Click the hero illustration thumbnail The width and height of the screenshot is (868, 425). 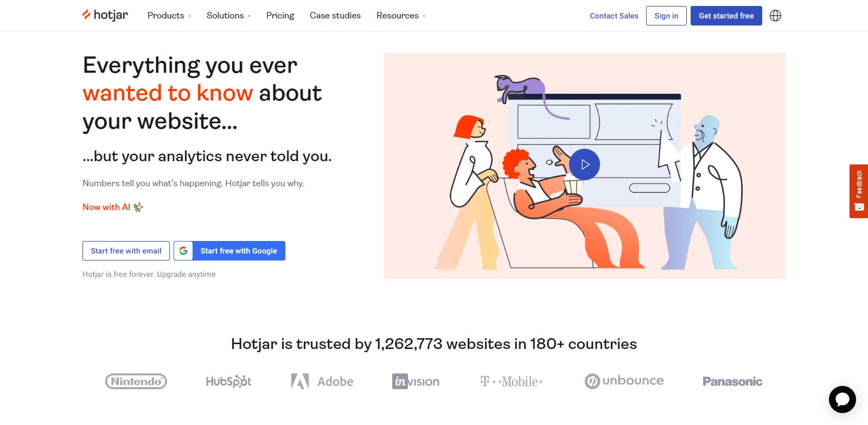click(x=584, y=166)
